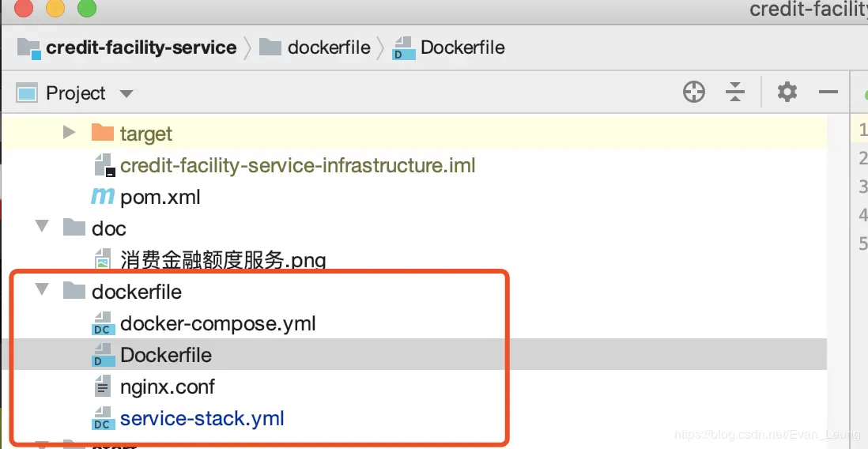This screenshot has height=449, width=868.
Task: Select credit-facility-service breadcrumb
Action: (141, 47)
